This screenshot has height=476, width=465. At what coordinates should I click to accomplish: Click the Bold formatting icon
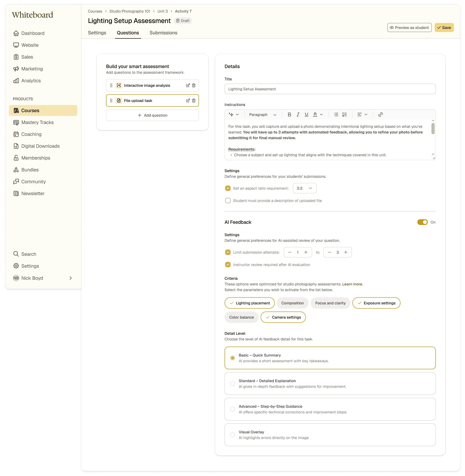pyautogui.click(x=289, y=114)
